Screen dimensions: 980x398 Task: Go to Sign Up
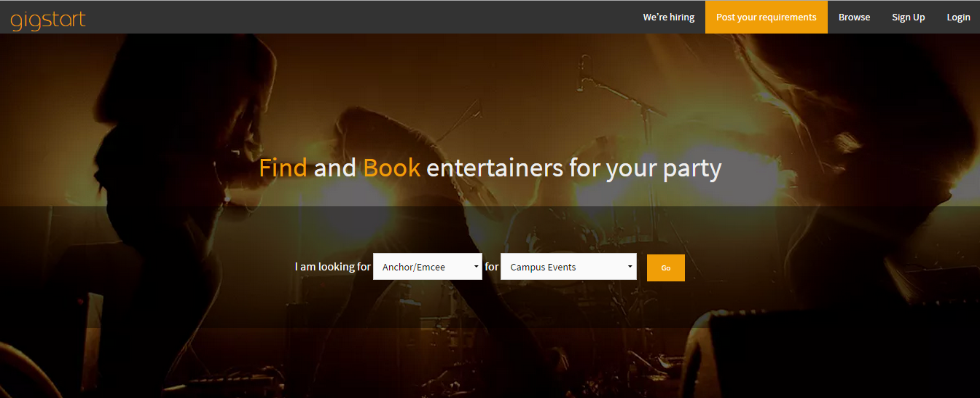(x=909, y=17)
